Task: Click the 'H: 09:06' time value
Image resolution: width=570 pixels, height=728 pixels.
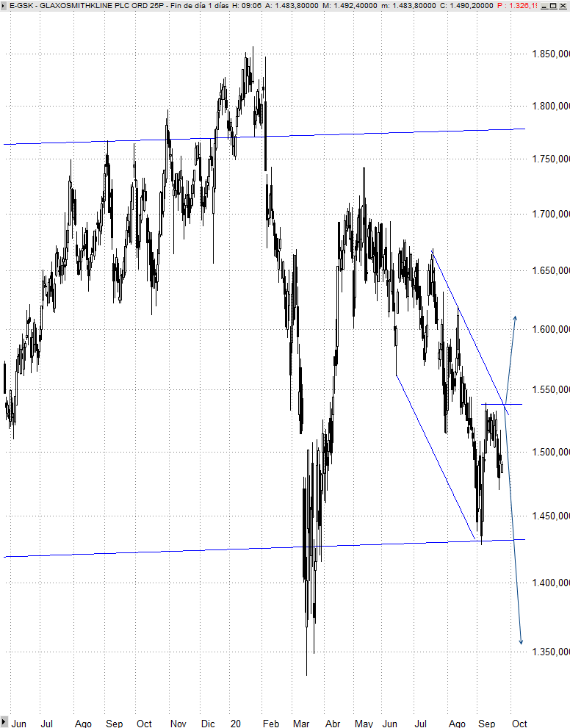Action: (x=247, y=6)
